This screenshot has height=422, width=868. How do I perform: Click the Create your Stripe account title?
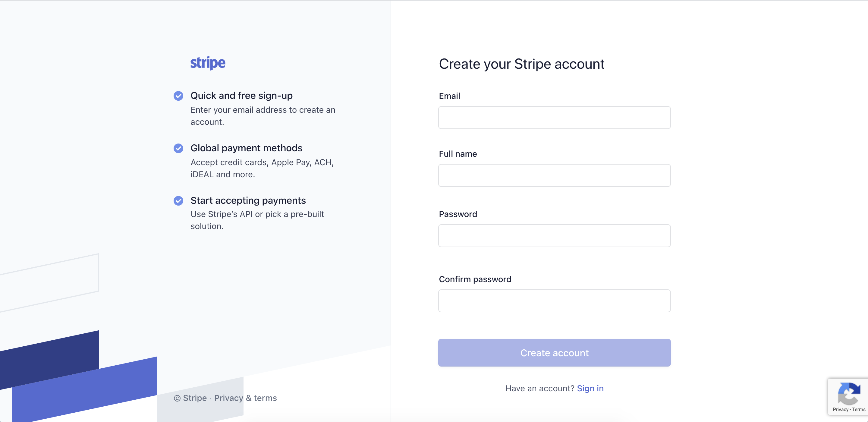522,64
